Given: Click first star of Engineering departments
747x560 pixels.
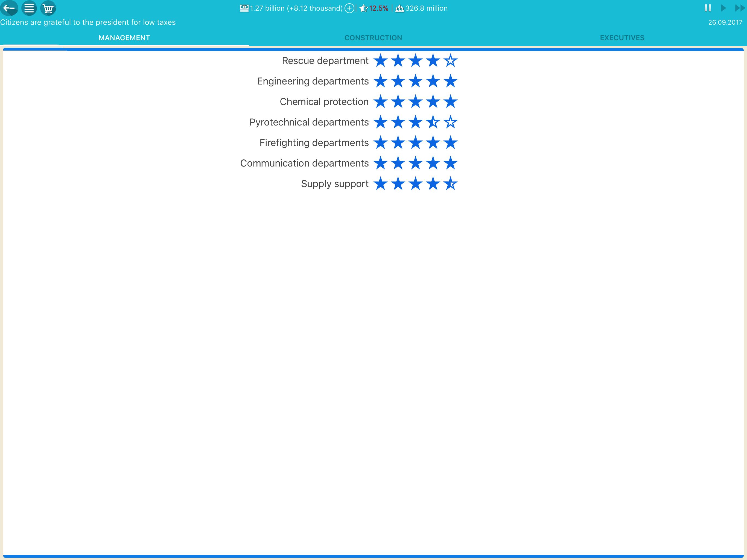Looking at the screenshot, I should [381, 81].
